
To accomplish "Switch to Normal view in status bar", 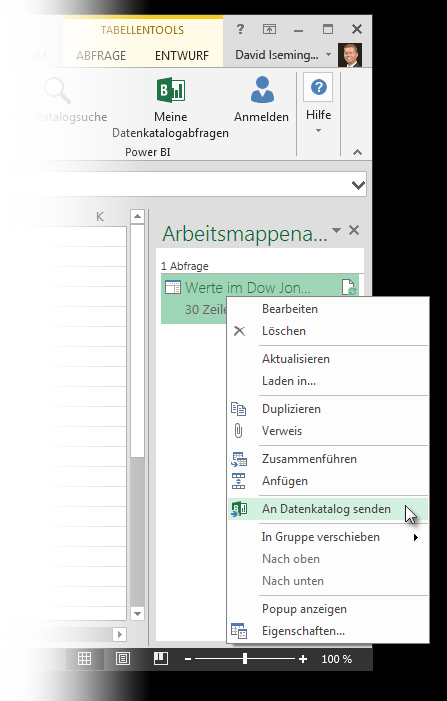I will (84, 659).
